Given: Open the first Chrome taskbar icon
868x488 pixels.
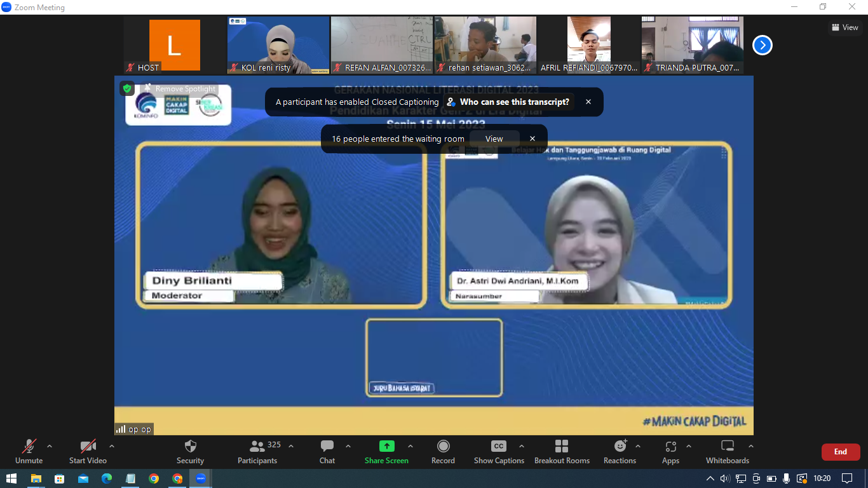Looking at the screenshot, I should pos(154,478).
